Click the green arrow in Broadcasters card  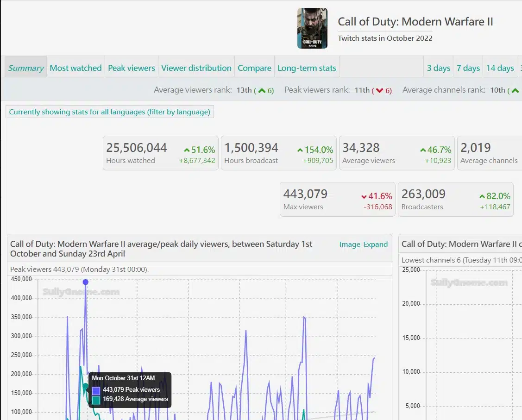point(482,196)
